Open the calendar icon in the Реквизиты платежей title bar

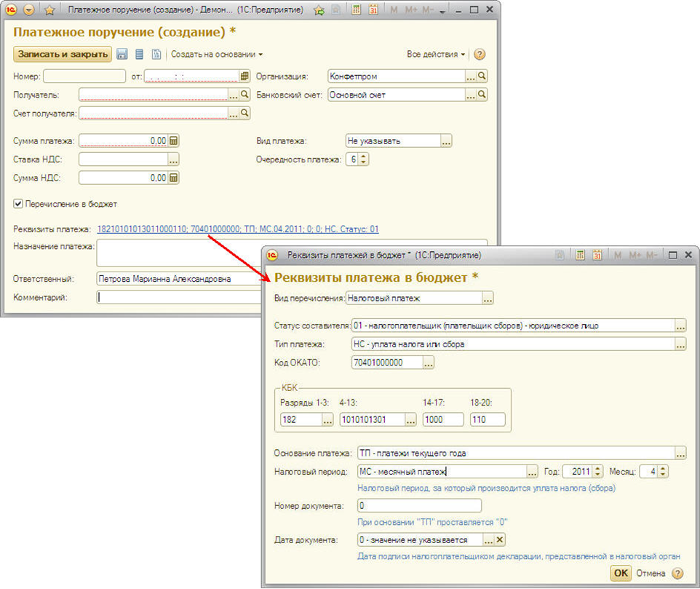[597, 255]
